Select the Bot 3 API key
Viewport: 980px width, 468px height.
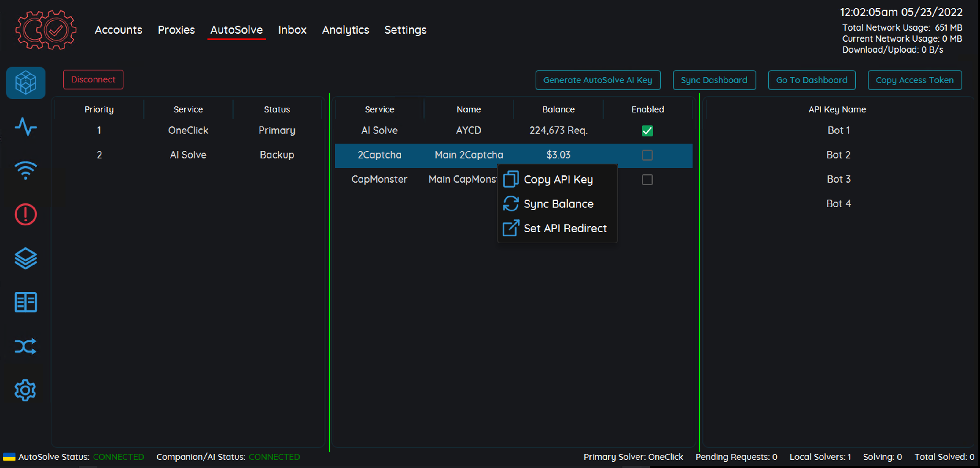[x=838, y=179]
